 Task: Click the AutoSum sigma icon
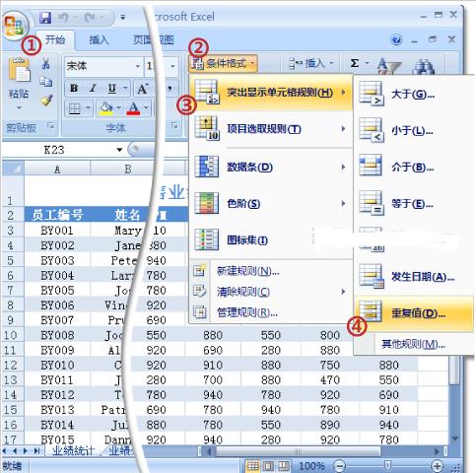point(354,63)
